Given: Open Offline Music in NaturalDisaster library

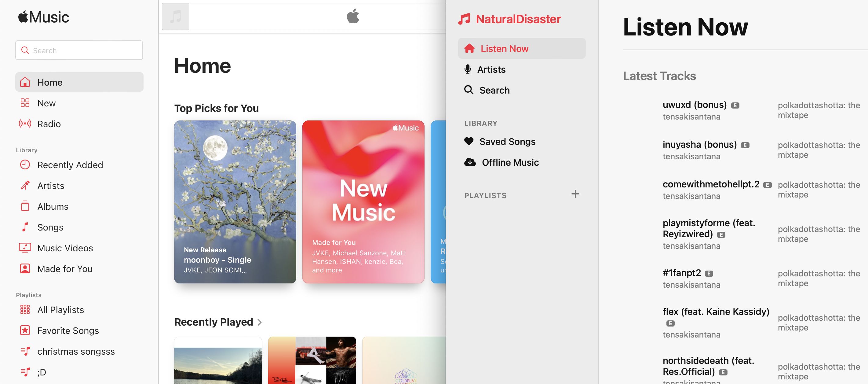Looking at the screenshot, I should coord(522,162).
